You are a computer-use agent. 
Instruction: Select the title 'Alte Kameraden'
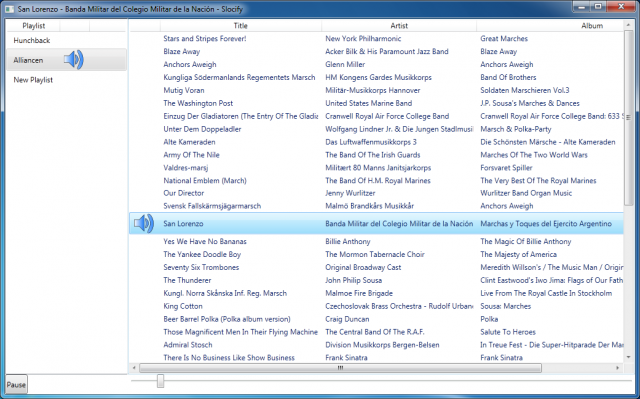pyautogui.click(x=189, y=142)
